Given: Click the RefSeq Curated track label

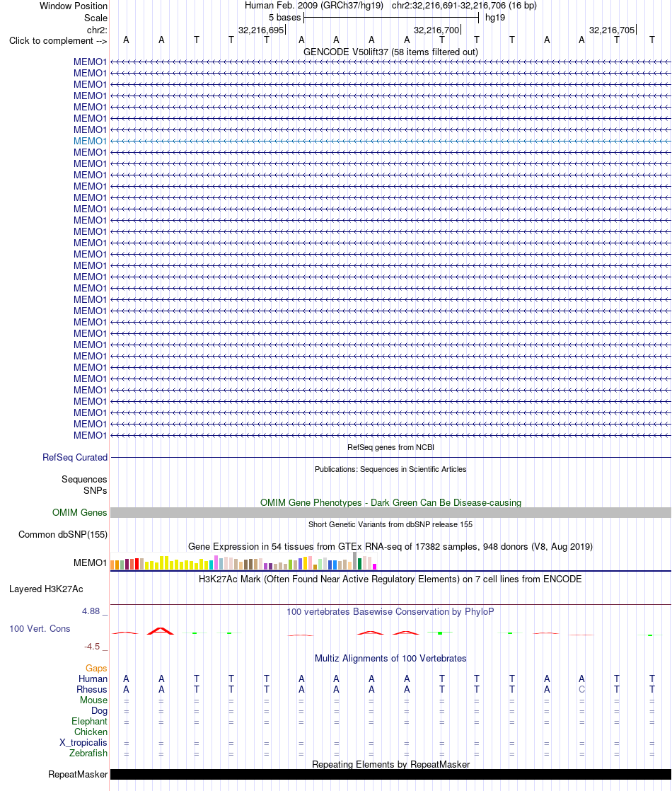Looking at the screenshot, I should pyautogui.click(x=75, y=458).
